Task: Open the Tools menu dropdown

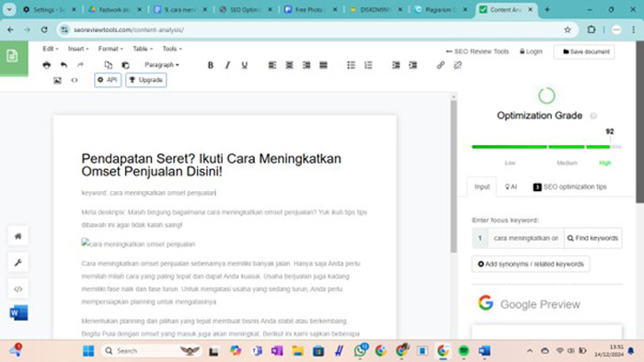Action: click(172, 49)
